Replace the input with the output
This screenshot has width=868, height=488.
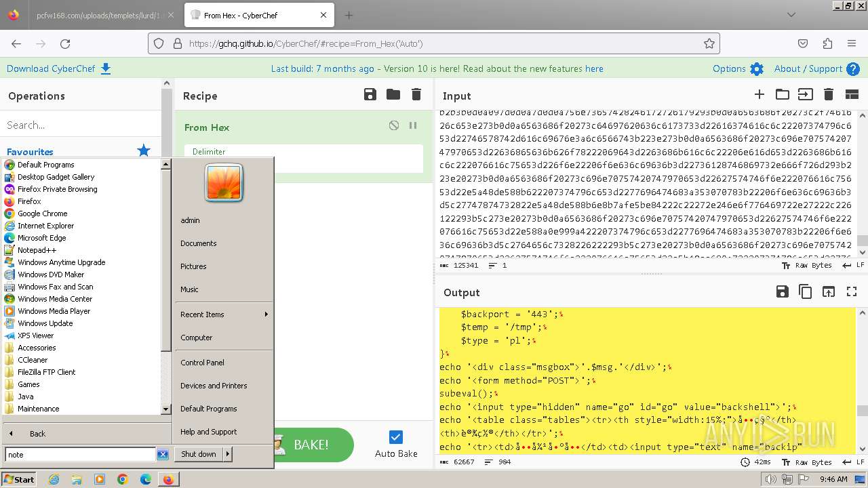[x=829, y=291]
